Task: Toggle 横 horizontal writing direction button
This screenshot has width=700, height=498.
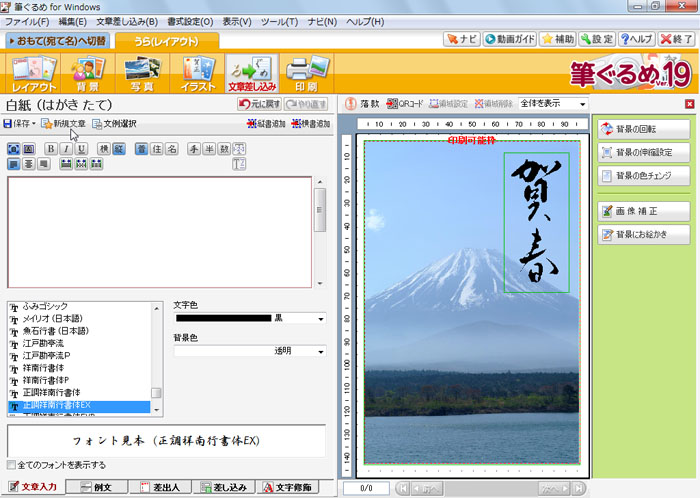Action: tap(103, 149)
